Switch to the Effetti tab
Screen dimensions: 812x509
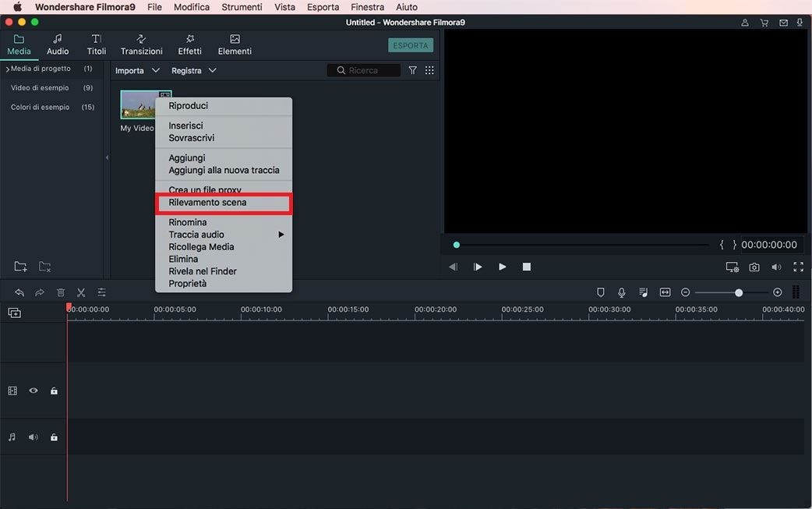[x=189, y=45]
